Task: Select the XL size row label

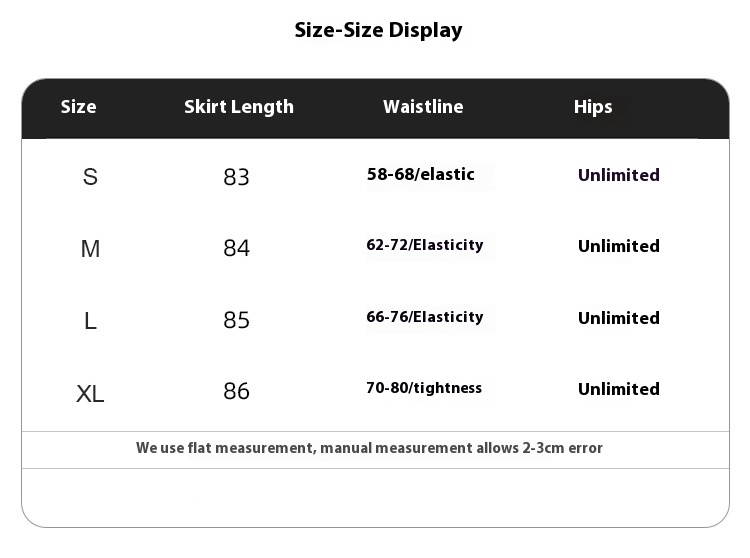Action: 90,392
